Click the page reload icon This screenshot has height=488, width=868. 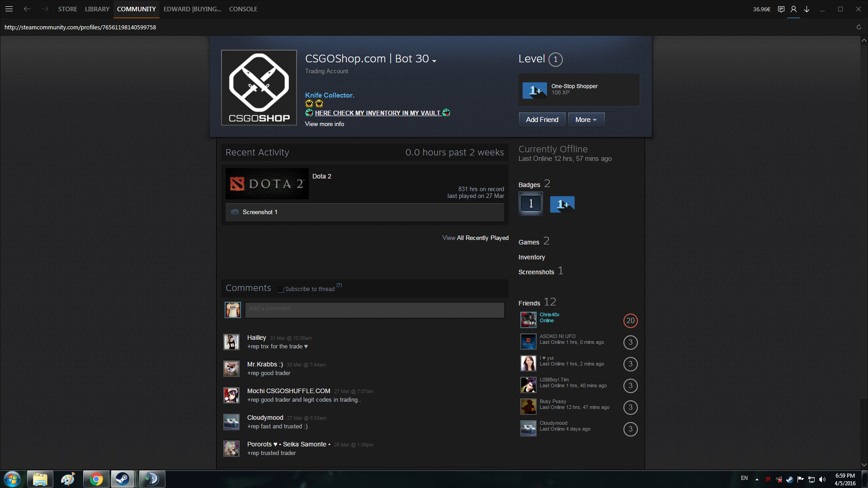click(859, 27)
